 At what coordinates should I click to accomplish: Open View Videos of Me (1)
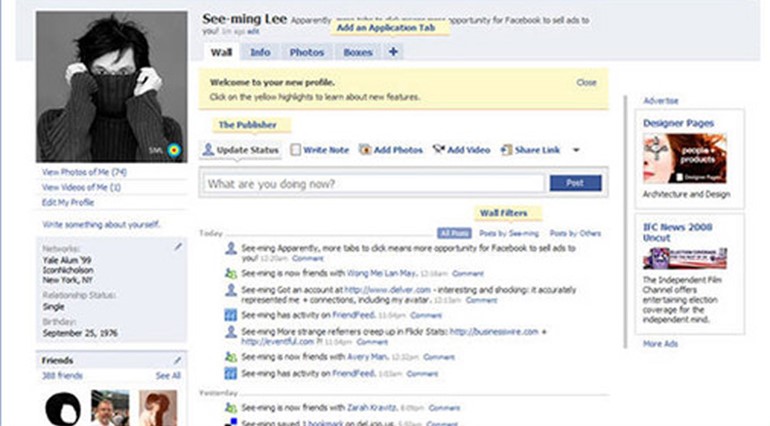pyautogui.click(x=82, y=187)
